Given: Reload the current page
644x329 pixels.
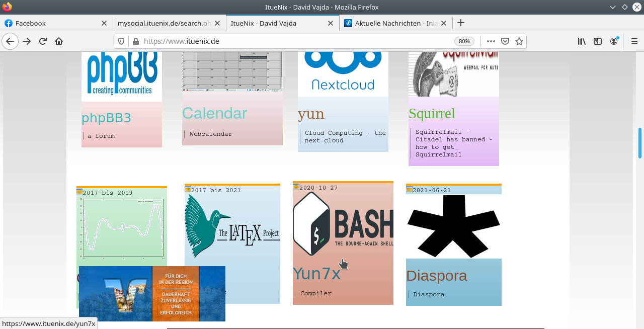Looking at the screenshot, I should (x=43, y=41).
